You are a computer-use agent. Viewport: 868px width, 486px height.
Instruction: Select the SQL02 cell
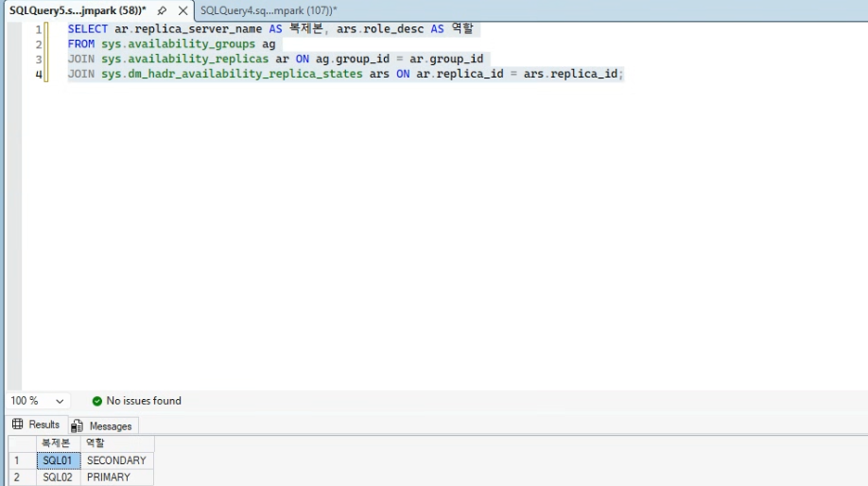click(x=58, y=477)
